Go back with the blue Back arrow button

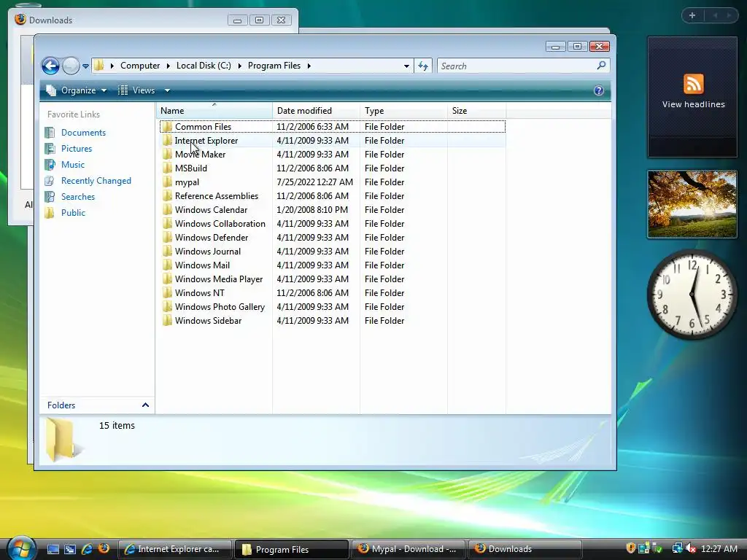click(x=50, y=66)
